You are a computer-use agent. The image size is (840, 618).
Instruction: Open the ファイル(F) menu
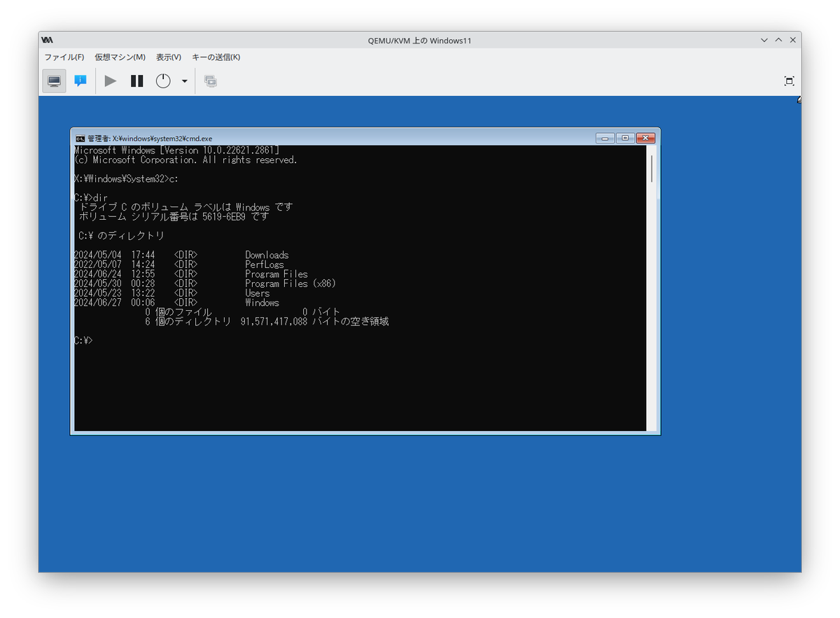(x=64, y=57)
